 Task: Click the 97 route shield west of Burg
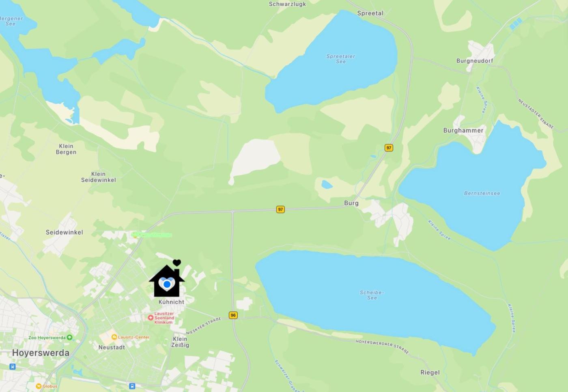280,209
